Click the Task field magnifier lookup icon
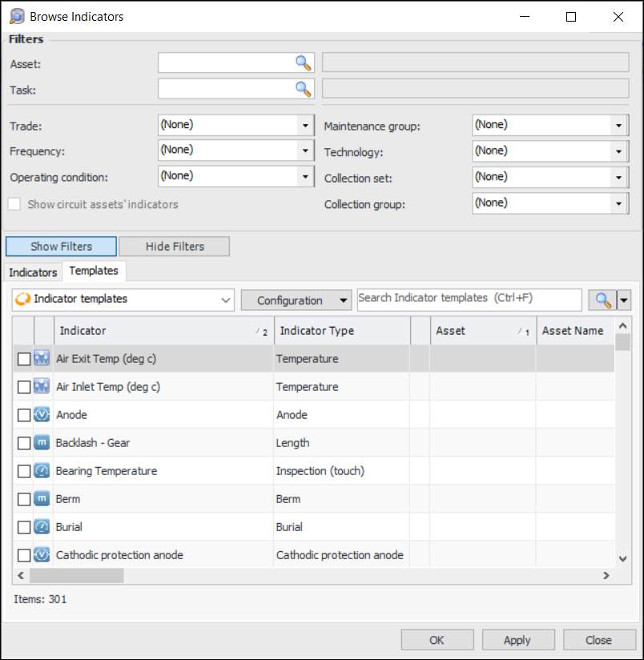Image resolution: width=644 pixels, height=660 pixels. click(x=303, y=89)
